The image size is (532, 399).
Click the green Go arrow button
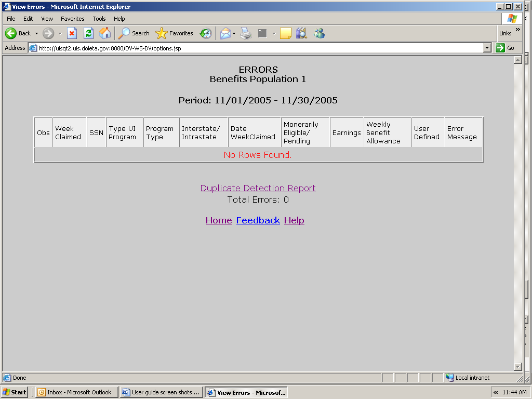click(500, 48)
